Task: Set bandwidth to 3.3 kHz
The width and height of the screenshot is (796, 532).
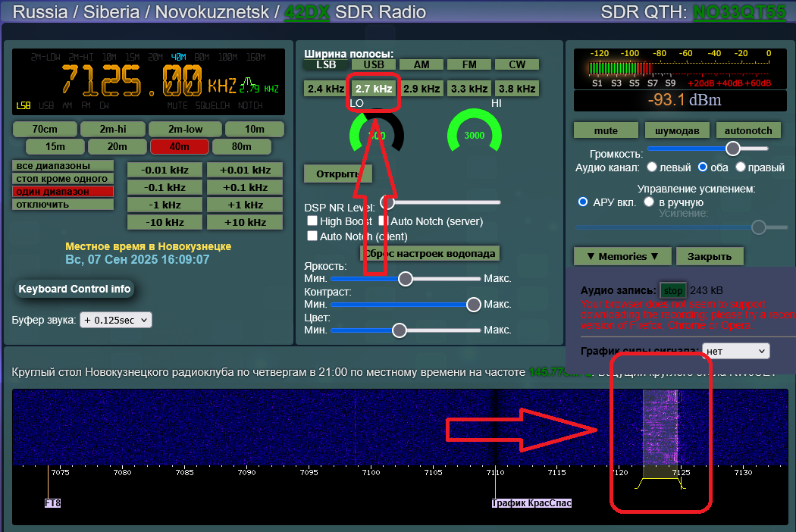Action: tap(469, 89)
